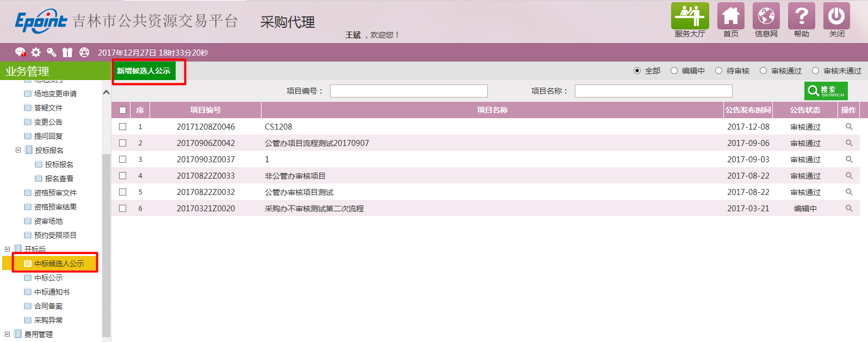Select the 待审核 radio button
This screenshot has width=868, height=342.
[x=718, y=71]
